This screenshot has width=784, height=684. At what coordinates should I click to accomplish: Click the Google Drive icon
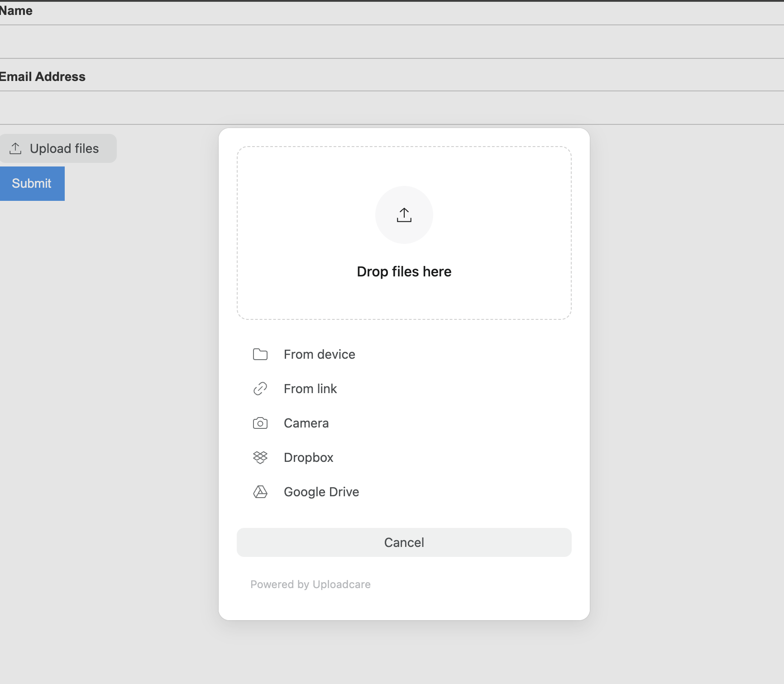260,492
